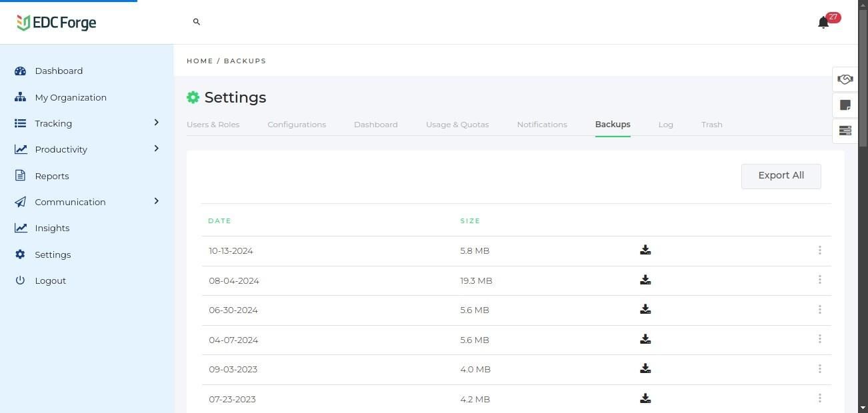Download the 10-13-2024 backup

(x=645, y=250)
